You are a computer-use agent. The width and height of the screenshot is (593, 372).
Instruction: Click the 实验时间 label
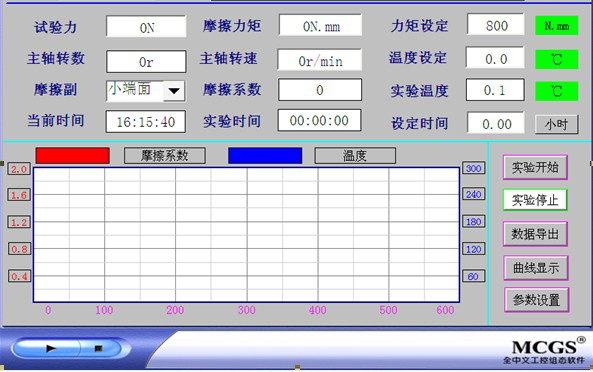click(232, 121)
